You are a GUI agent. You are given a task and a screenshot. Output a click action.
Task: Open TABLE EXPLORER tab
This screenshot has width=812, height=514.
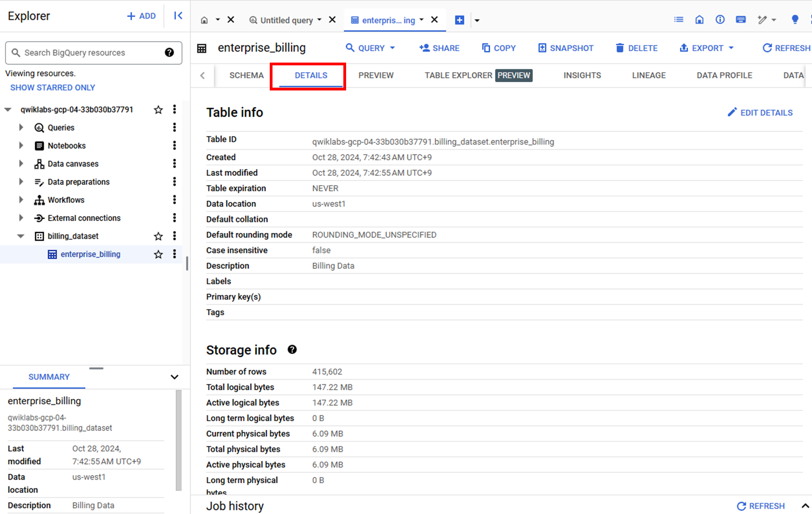coord(478,75)
